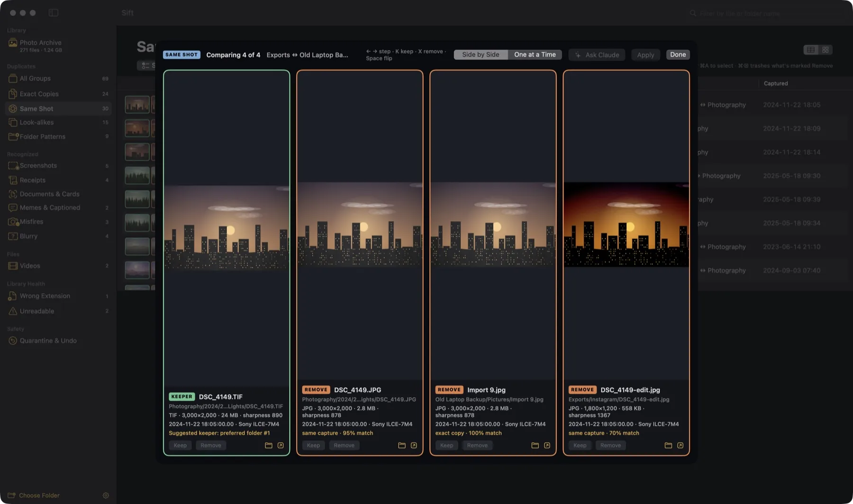Select the Photo Archive library
Image resolution: width=853 pixels, height=504 pixels.
tap(58, 45)
